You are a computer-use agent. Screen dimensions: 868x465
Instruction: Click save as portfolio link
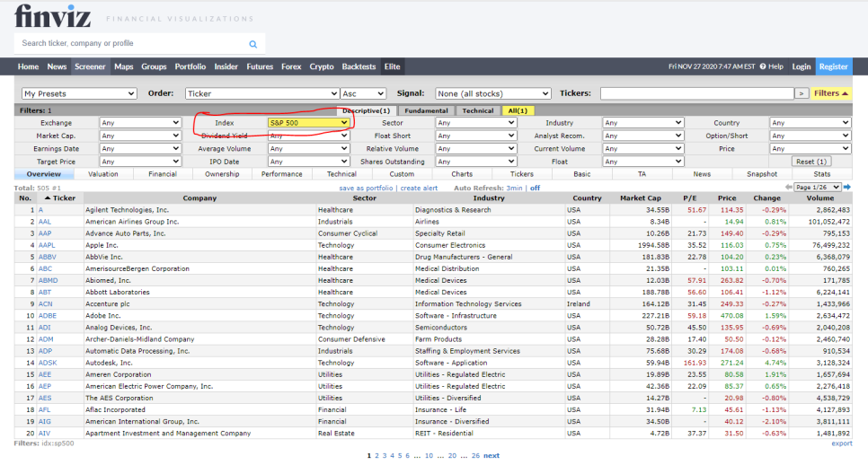366,188
